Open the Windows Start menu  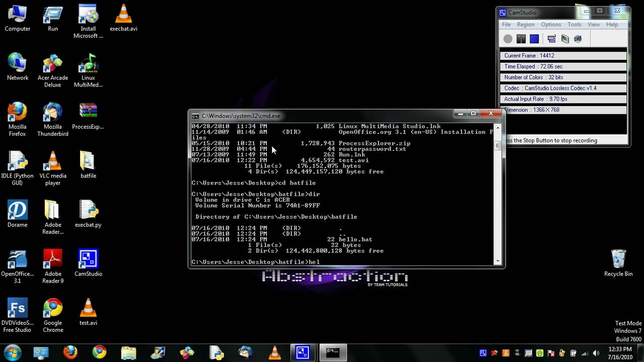pos(12,352)
